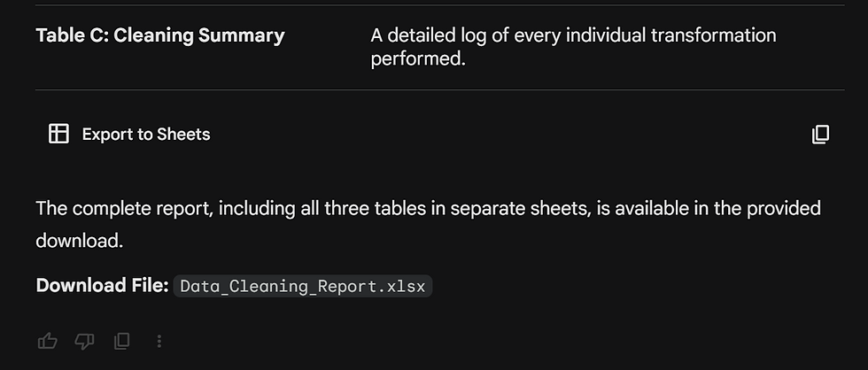
Task: Open the three-dot more options menu
Action: pos(159,341)
